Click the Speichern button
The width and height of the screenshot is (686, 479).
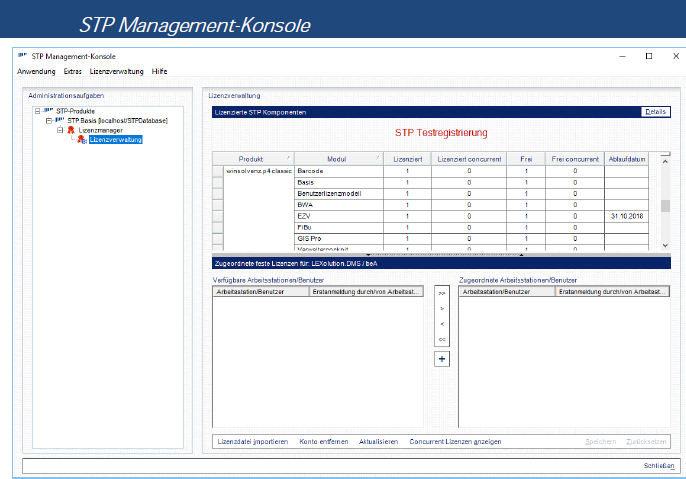[x=600, y=442]
